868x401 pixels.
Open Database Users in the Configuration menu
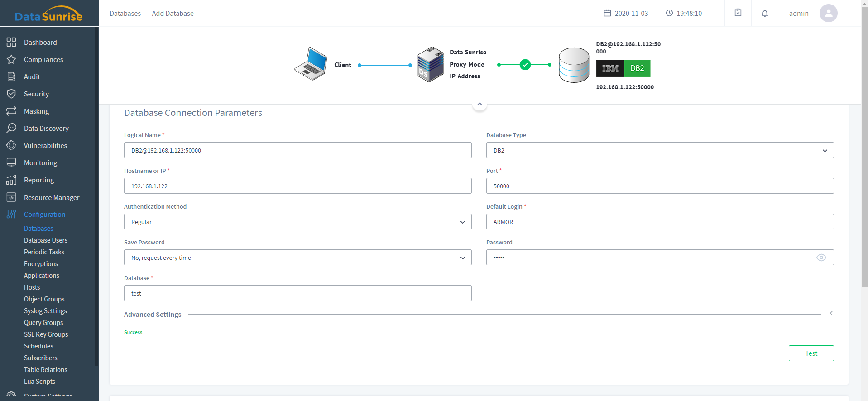46,240
